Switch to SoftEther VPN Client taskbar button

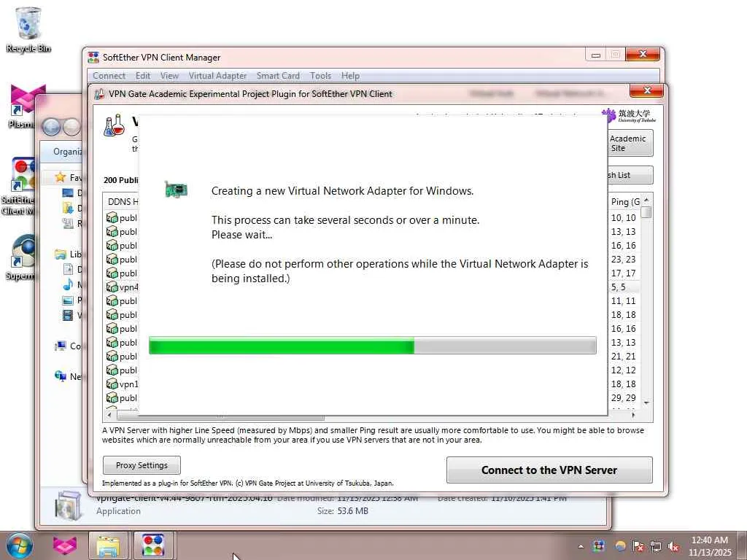(153, 545)
